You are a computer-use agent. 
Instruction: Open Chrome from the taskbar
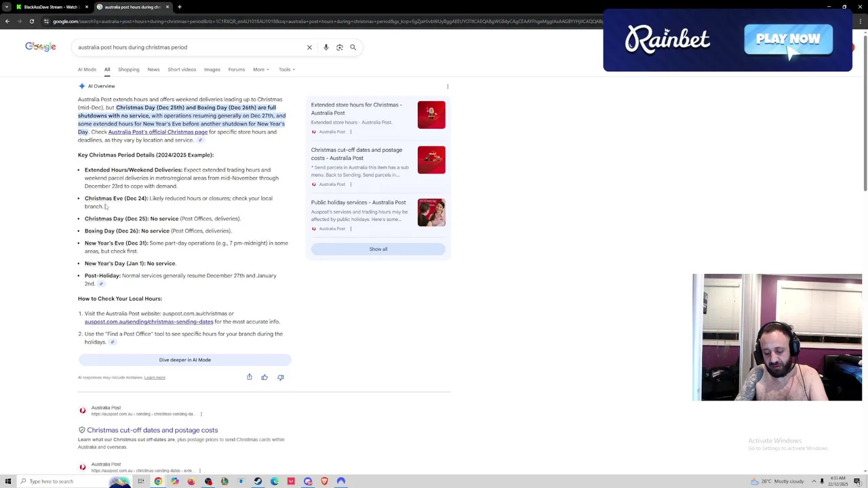[158, 481]
